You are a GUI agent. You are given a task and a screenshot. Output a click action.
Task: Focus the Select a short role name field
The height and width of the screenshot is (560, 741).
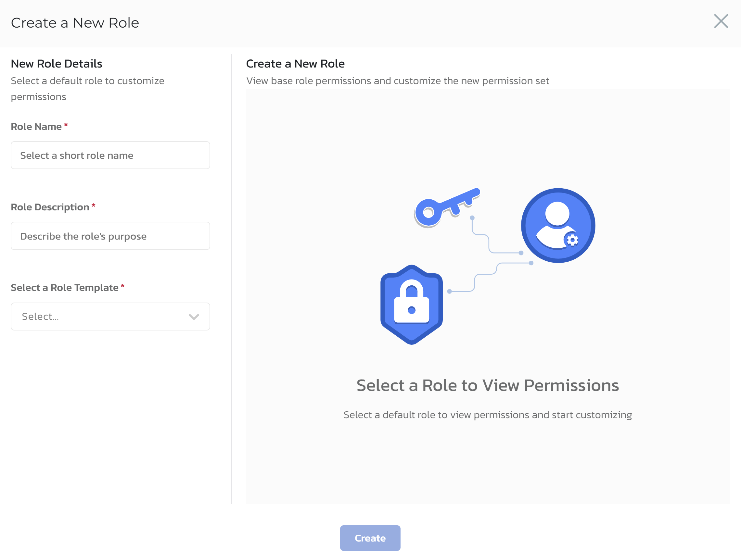(x=110, y=155)
